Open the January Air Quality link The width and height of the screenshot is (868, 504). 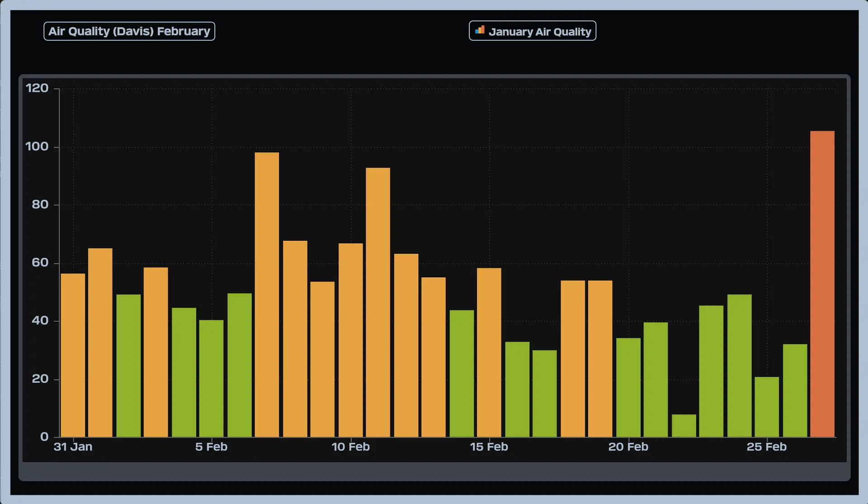[539, 32]
